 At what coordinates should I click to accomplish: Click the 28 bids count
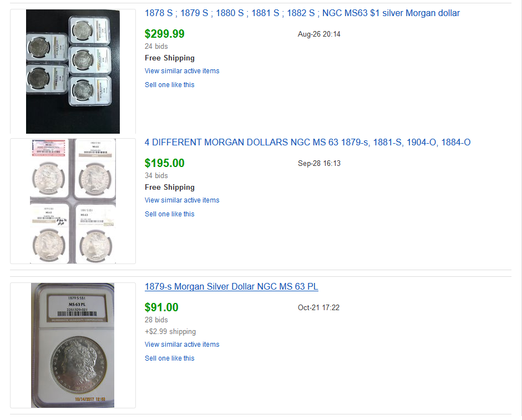pos(156,320)
